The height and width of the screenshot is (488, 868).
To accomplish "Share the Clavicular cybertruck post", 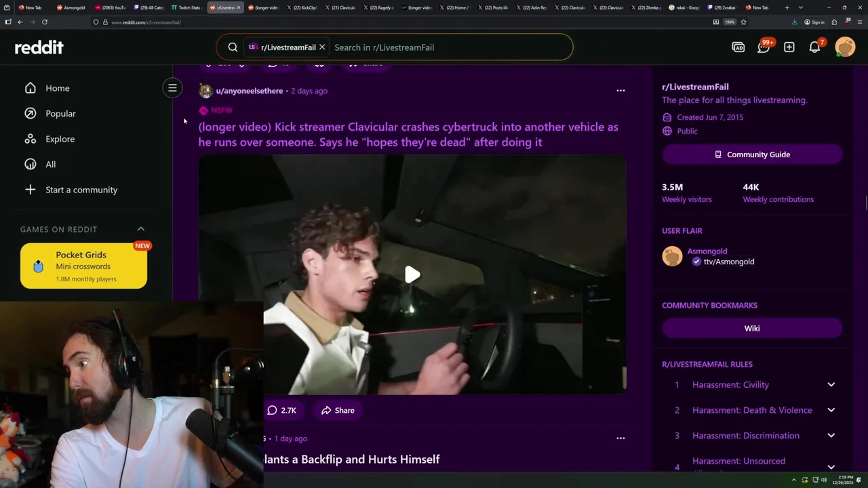I will pyautogui.click(x=338, y=410).
